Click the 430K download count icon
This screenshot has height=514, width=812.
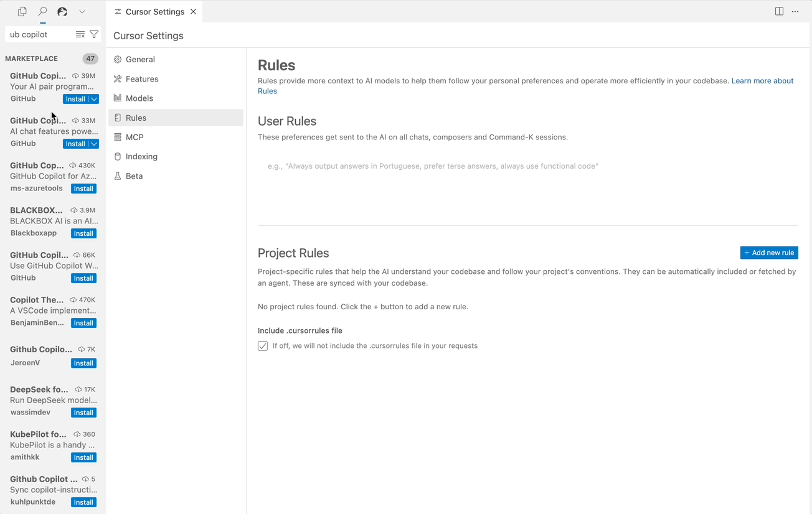(x=73, y=166)
